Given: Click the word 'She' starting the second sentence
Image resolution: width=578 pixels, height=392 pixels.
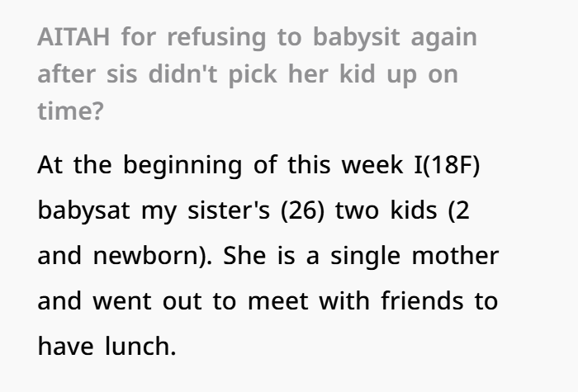Looking at the screenshot, I should click(244, 256).
